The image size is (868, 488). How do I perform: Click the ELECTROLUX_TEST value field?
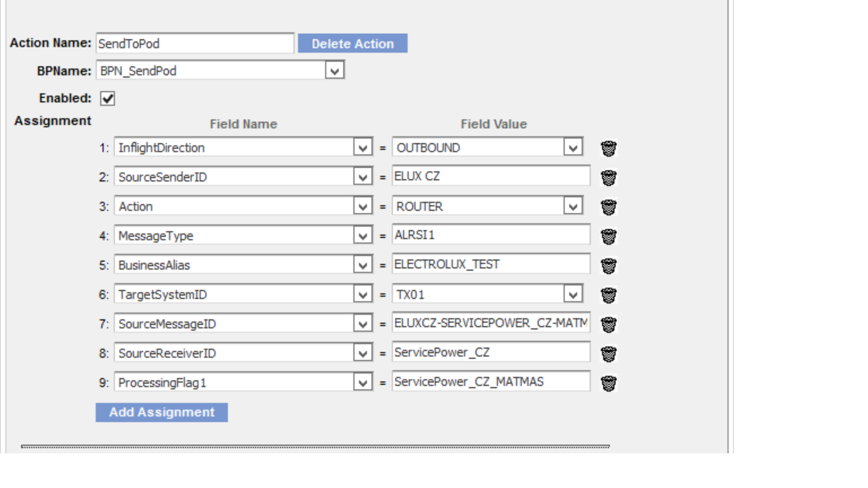tap(491, 264)
